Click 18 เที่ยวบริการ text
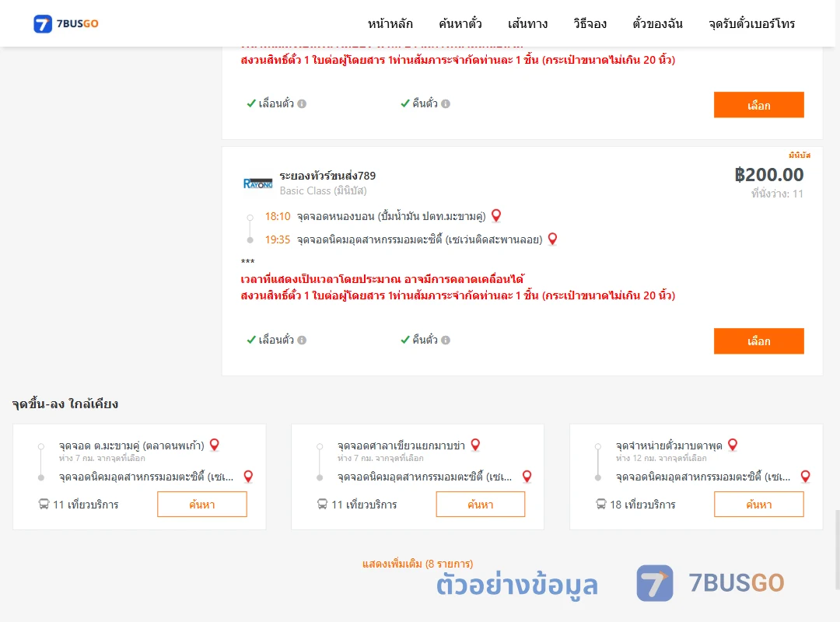Image resolution: width=840 pixels, height=622 pixels. (642, 505)
